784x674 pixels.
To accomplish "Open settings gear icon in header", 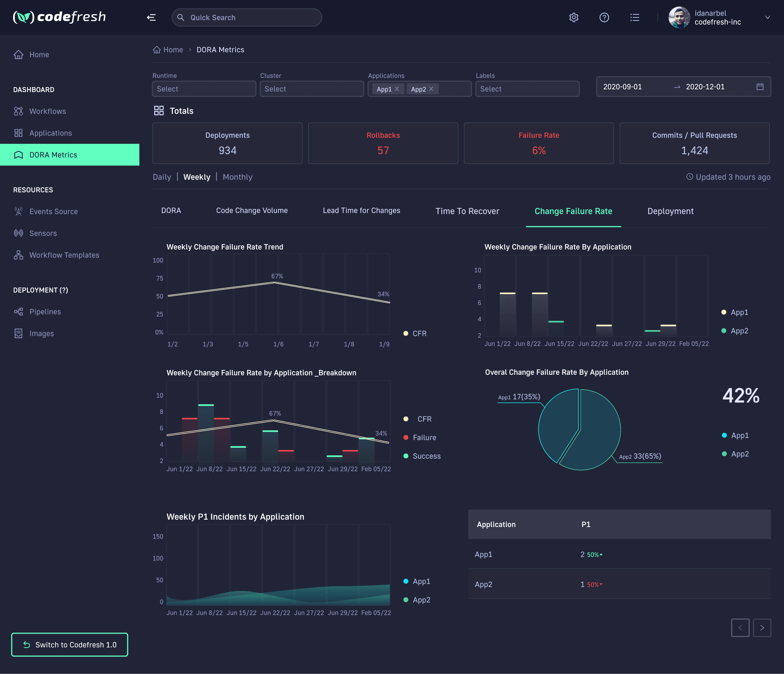I will (x=573, y=17).
